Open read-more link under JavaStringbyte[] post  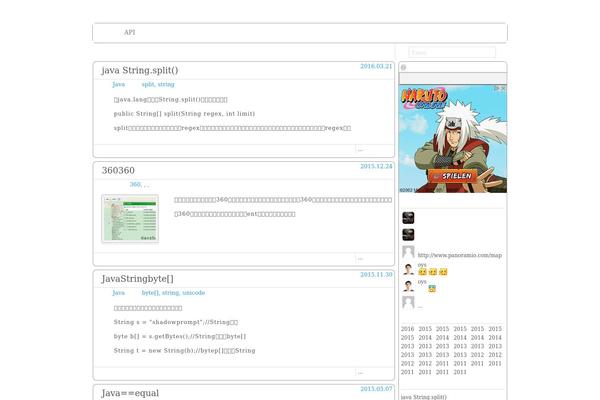[x=360, y=373]
